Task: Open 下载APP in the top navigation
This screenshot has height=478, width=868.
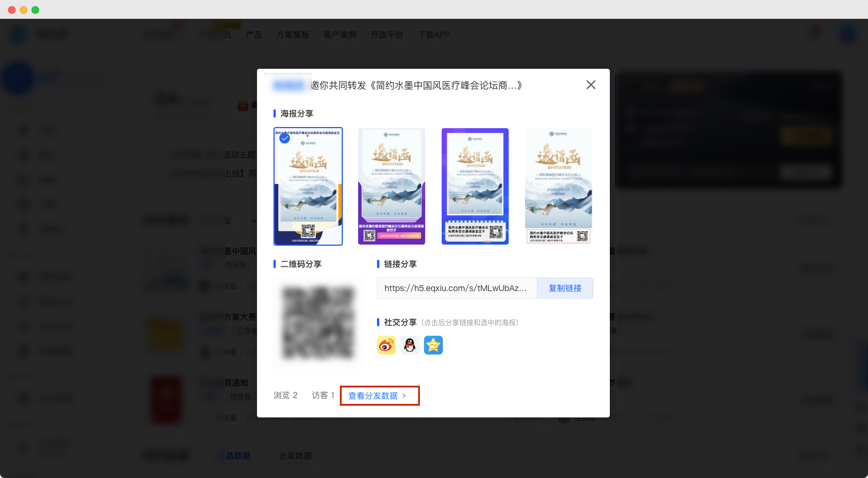Action: click(434, 35)
